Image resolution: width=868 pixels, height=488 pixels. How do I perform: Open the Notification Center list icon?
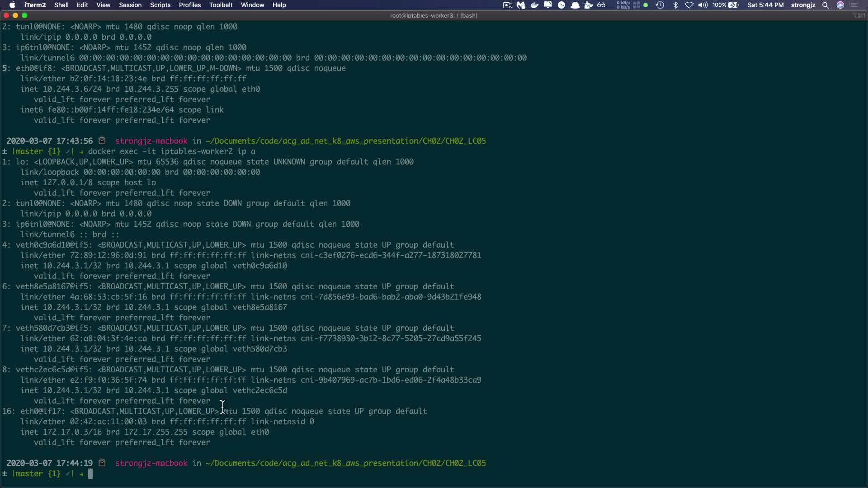click(x=854, y=5)
